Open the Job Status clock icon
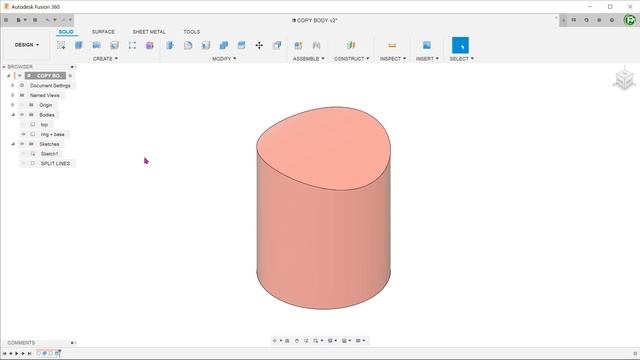640x360 pixels. coord(587,20)
